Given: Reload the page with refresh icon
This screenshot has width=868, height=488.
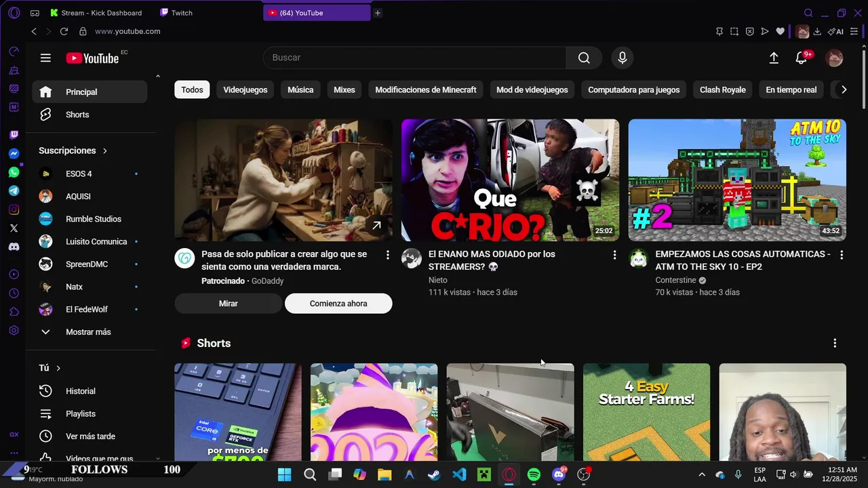Looking at the screenshot, I should pyautogui.click(x=64, y=31).
